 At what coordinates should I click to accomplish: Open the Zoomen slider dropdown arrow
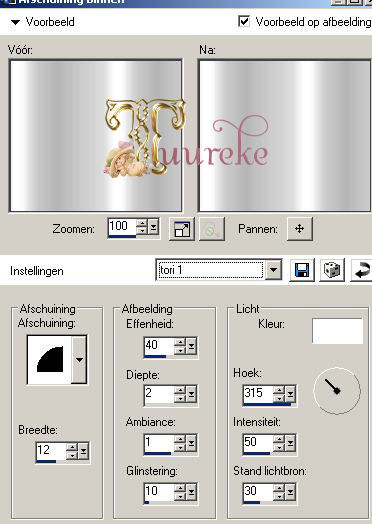pyautogui.click(x=153, y=228)
